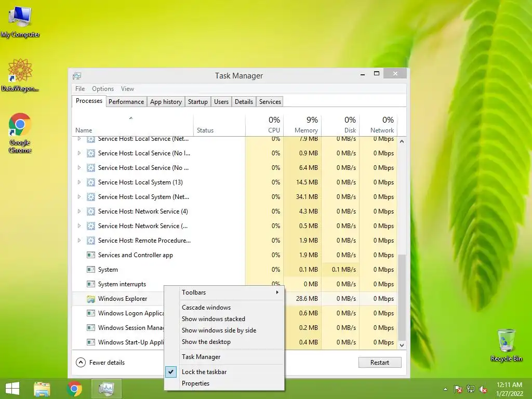
Task: Click the process list scroll down arrow
Action: 402,345
